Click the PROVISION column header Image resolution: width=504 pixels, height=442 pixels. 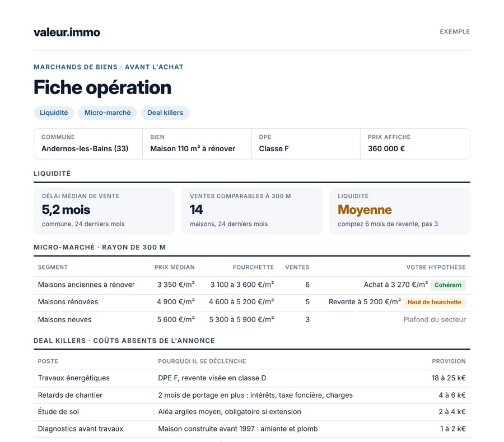[x=449, y=361]
